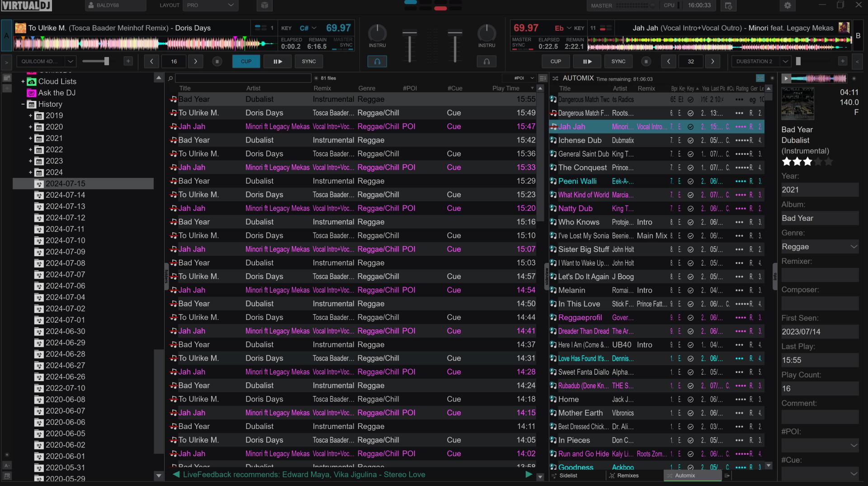This screenshot has width=868, height=486.
Task: Click the browser view options icon
Action: (542, 78)
